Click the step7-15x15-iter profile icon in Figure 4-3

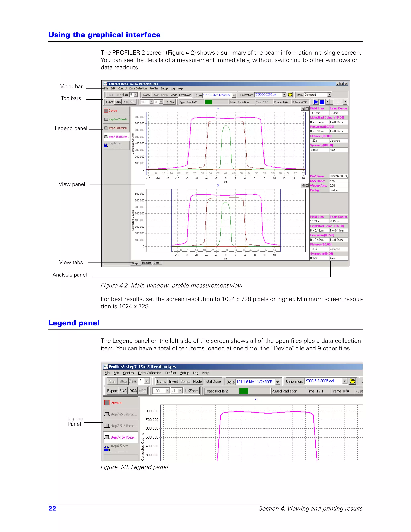107,437
